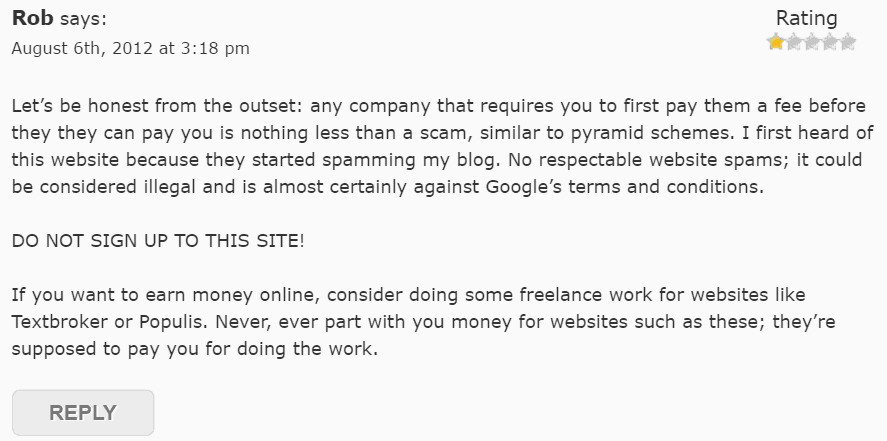Click the first gold rating star
887x441 pixels.
point(776,42)
